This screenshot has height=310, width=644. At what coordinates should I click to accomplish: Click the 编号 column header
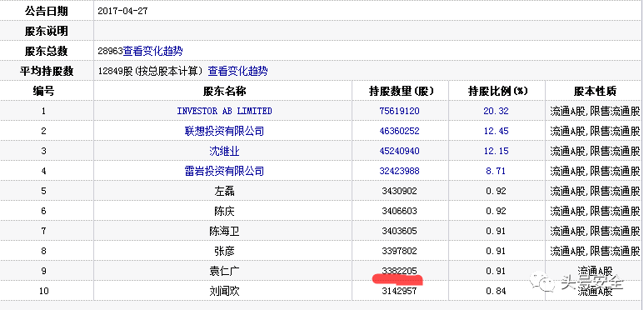click(x=43, y=91)
